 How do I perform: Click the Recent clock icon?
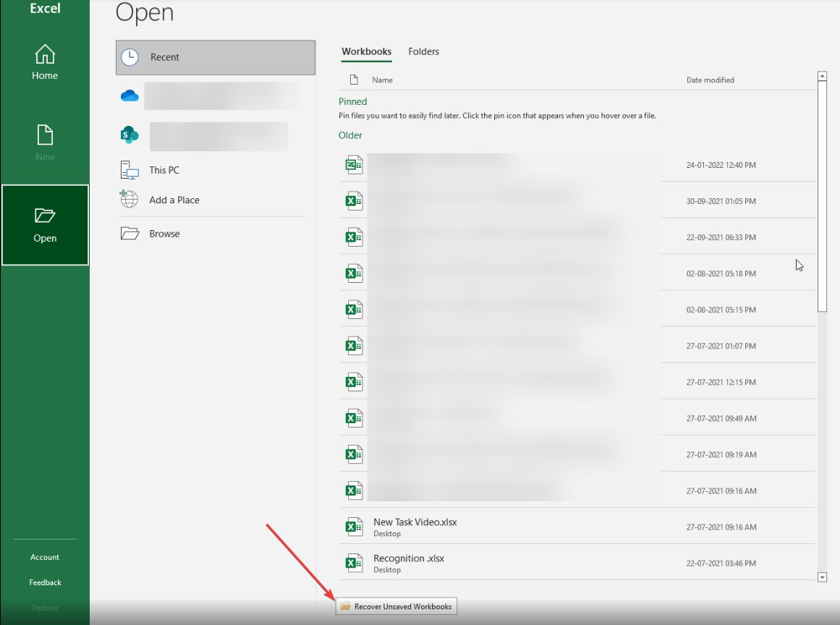(x=129, y=57)
